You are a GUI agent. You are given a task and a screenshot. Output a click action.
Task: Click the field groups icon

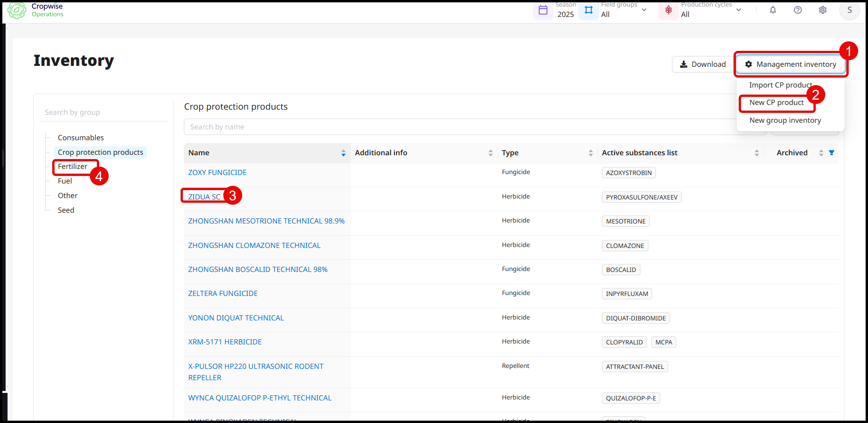click(x=588, y=10)
